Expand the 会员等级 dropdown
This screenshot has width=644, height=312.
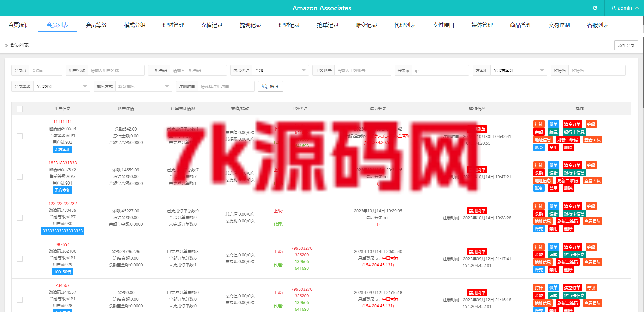point(62,86)
